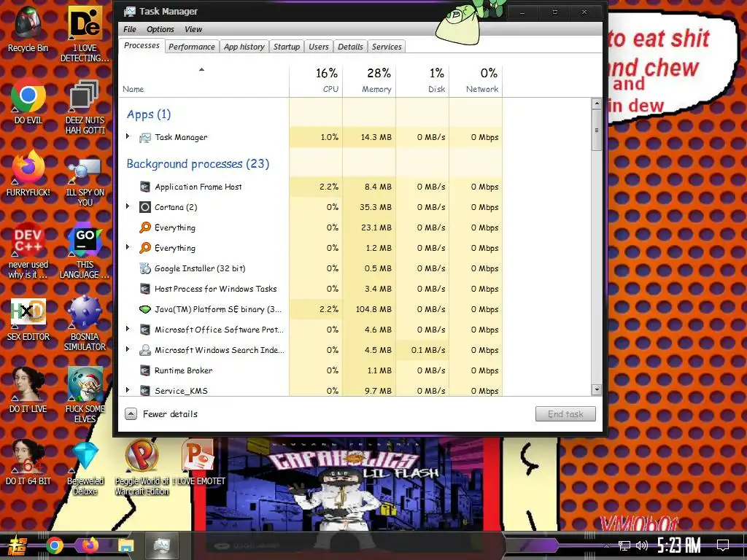This screenshot has width=747, height=560.
Task: Open the Options menu
Action: pyautogui.click(x=160, y=29)
